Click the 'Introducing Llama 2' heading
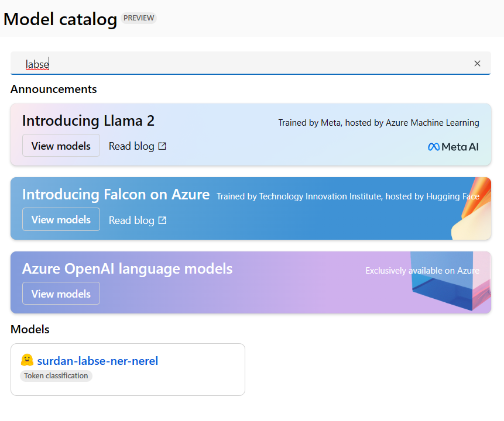This screenshot has width=504, height=421. point(88,121)
